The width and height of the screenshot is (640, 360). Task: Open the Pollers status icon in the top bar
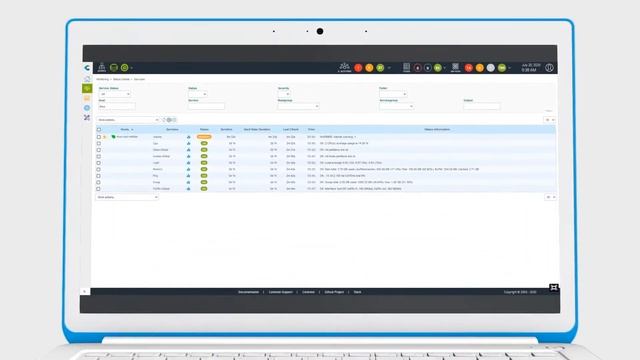[x=102, y=67]
